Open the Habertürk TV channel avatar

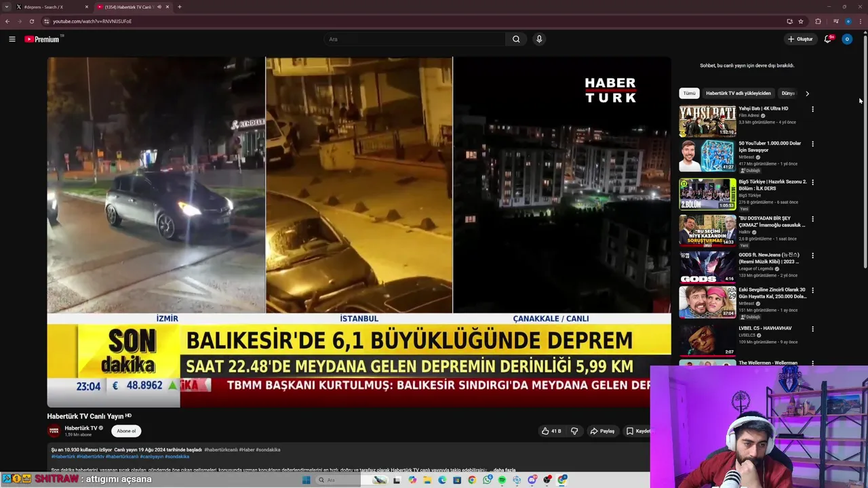coord(54,431)
